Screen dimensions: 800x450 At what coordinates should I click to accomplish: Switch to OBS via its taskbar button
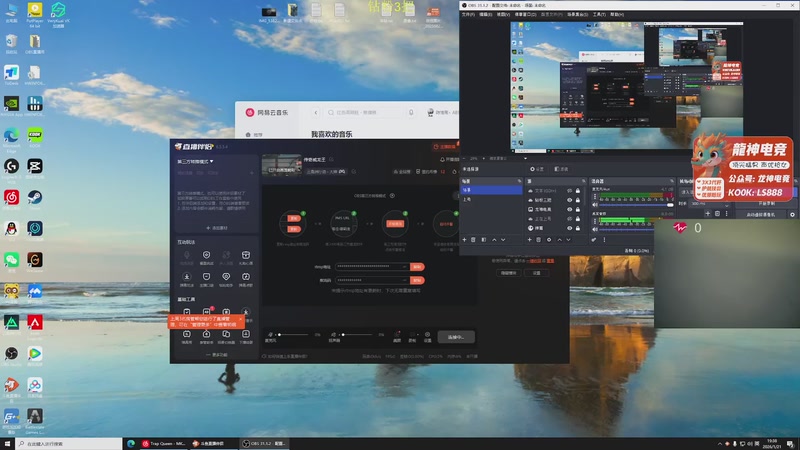click(x=264, y=444)
